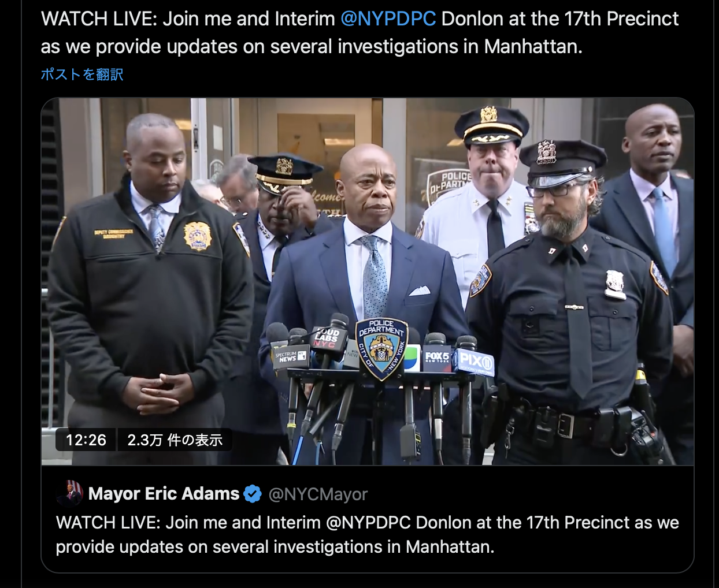The width and height of the screenshot is (719, 588).
Task: Open the Mayor Eric Adams display name
Action: (164, 494)
